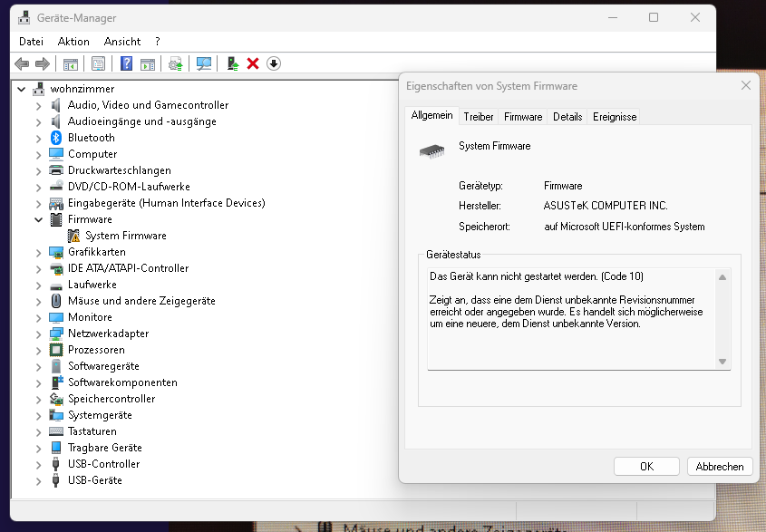Expand the USB-Geräte category
Viewport: 766px width, 532px height.
click(x=39, y=480)
